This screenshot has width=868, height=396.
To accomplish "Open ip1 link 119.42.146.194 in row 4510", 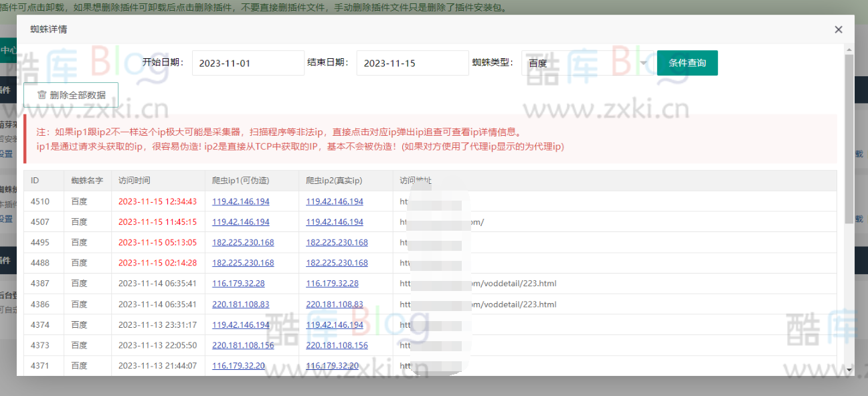I will tap(241, 201).
